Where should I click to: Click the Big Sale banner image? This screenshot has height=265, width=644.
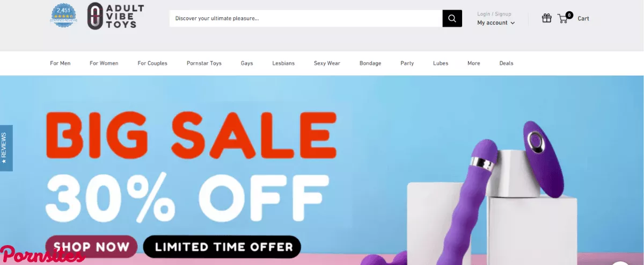[322, 170]
